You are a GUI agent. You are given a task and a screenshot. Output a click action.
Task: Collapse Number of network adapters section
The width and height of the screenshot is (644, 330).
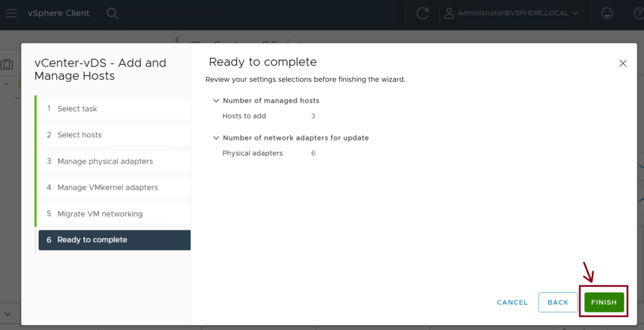[216, 138]
